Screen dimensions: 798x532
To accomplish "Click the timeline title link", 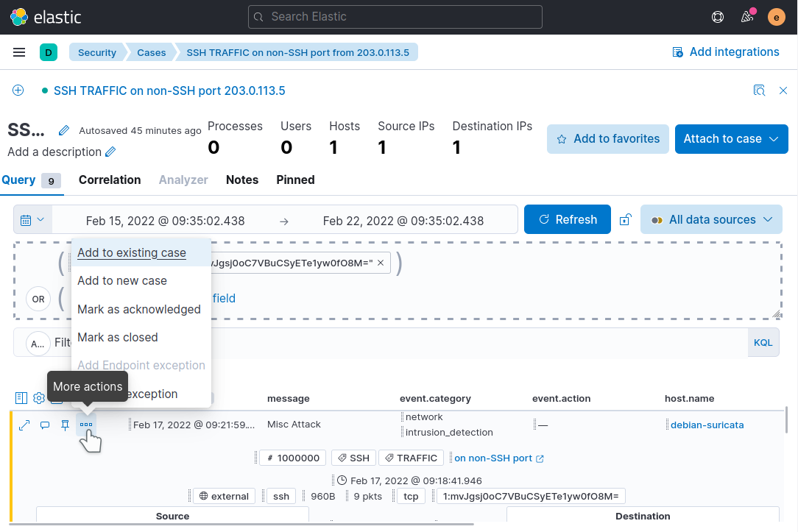I will [169, 91].
